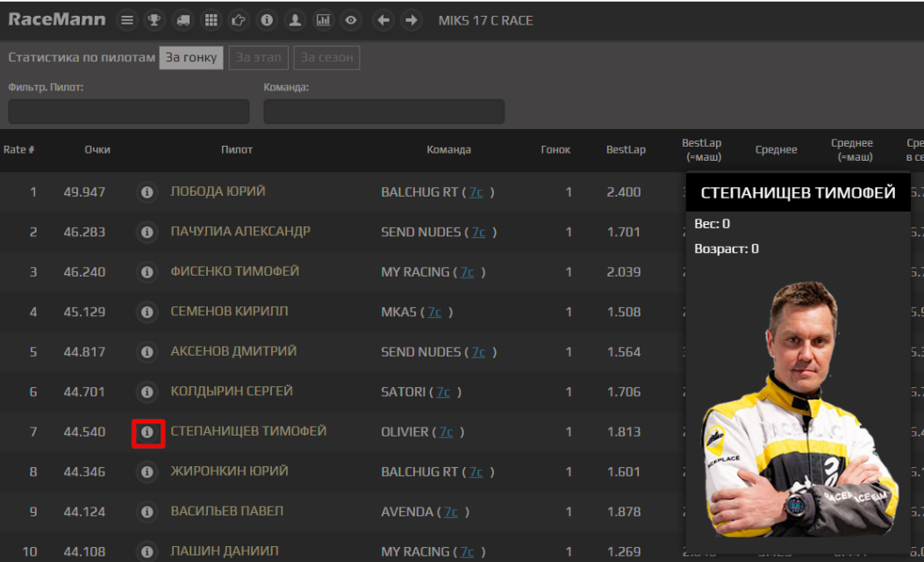This screenshot has width=924, height=562.
Task: Click the eye icon in the toolbar
Action: click(351, 21)
